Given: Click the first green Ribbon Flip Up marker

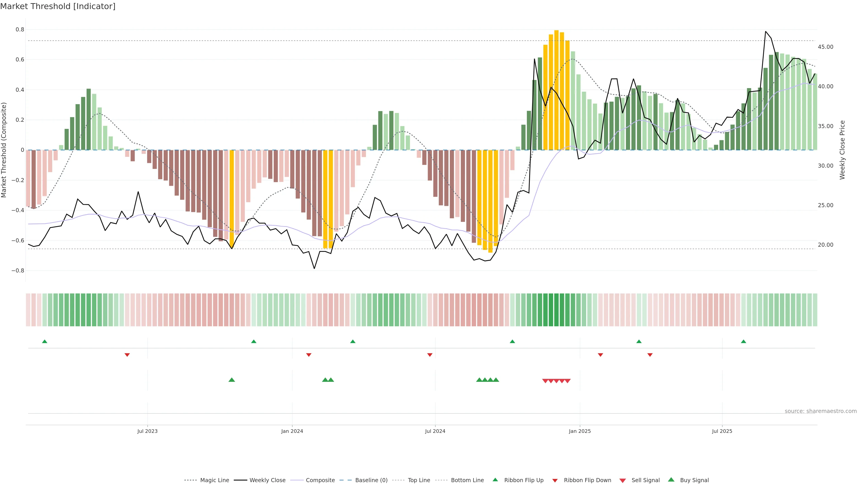Looking at the screenshot, I should pos(45,342).
